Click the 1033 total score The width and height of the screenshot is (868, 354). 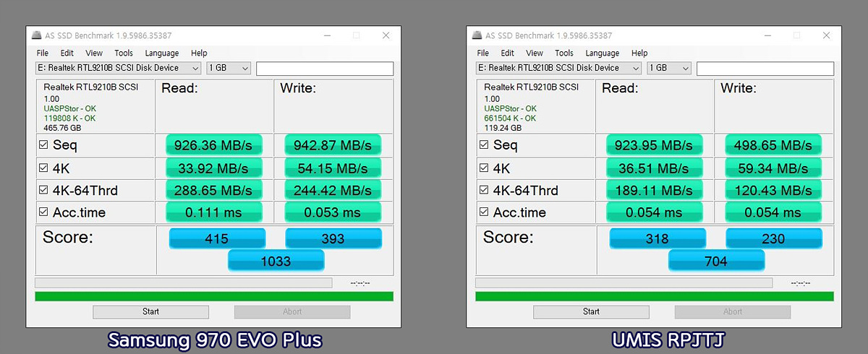tap(276, 262)
